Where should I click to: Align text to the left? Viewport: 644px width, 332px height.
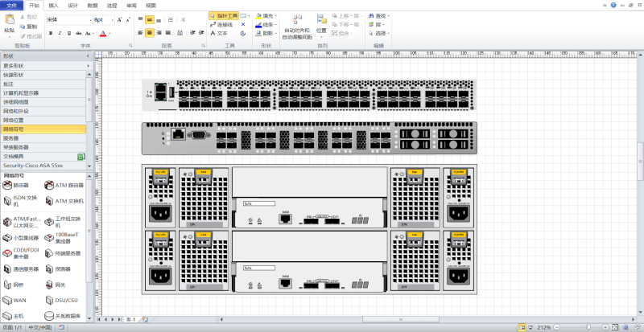tap(140, 33)
